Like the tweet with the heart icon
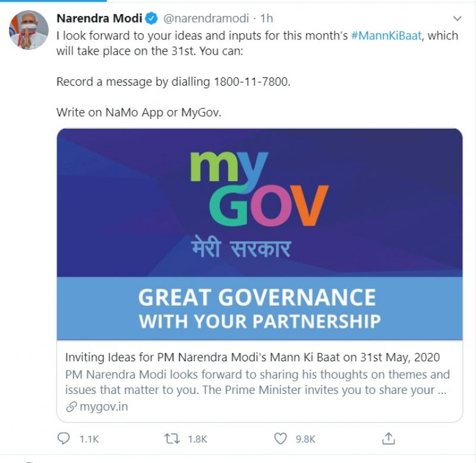 click(x=280, y=439)
